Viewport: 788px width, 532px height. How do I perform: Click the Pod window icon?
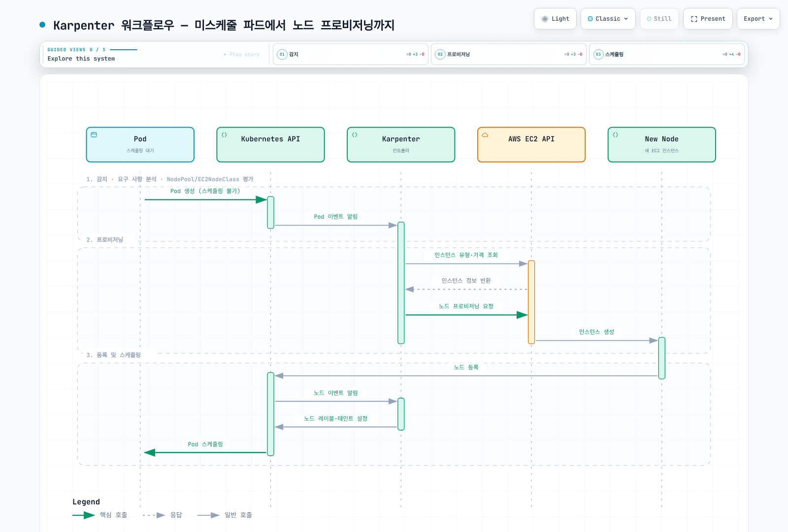(94, 134)
